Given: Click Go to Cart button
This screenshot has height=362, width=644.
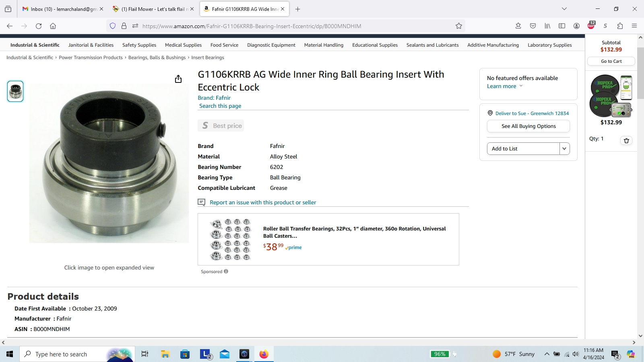Looking at the screenshot, I should click(611, 61).
